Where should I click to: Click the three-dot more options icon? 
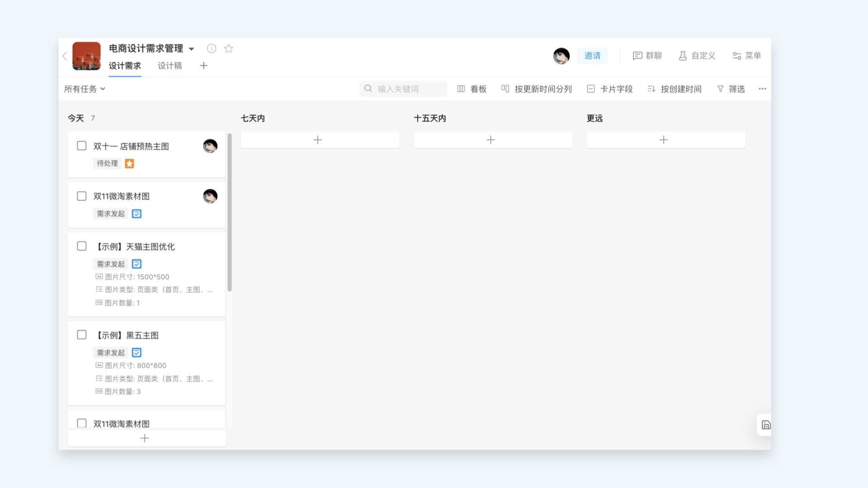(x=762, y=89)
